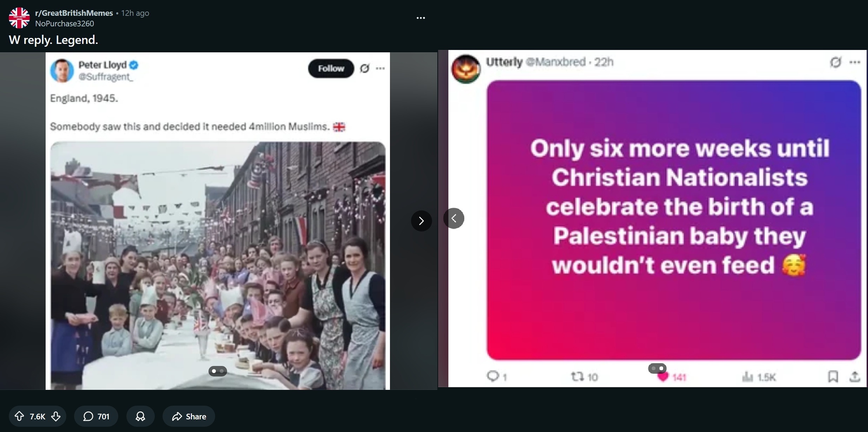Click Grok icon on Peter Lloyd tweet
Image resolution: width=868 pixels, height=432 pixels.
(365, 68)
